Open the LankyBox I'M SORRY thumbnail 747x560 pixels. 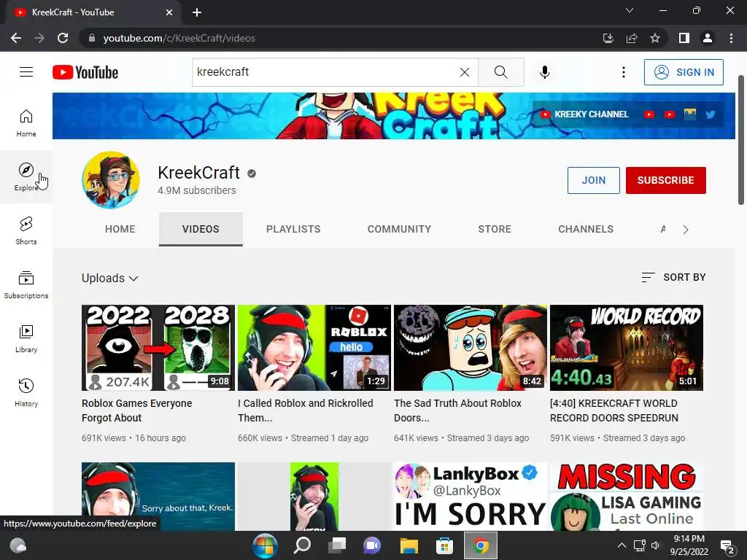(x=471, y=496)
